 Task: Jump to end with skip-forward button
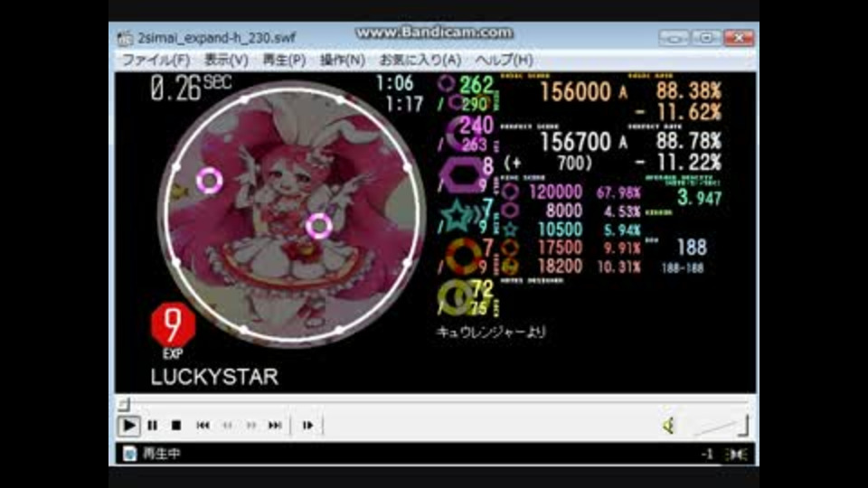point(275,426)
